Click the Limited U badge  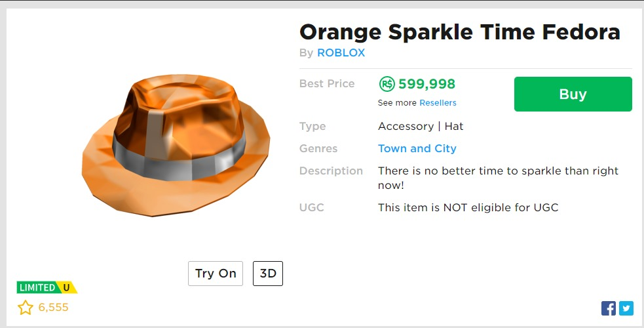click(47, 287)
